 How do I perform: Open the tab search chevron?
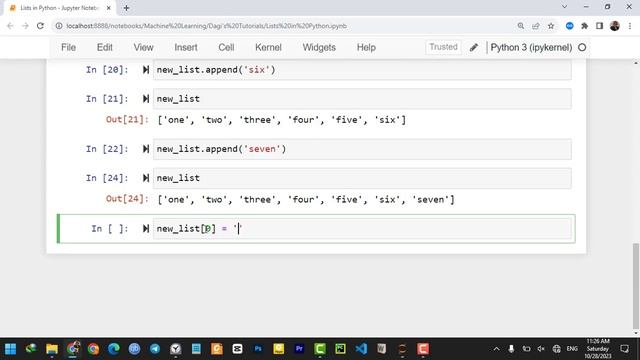[x=564, y=7]
